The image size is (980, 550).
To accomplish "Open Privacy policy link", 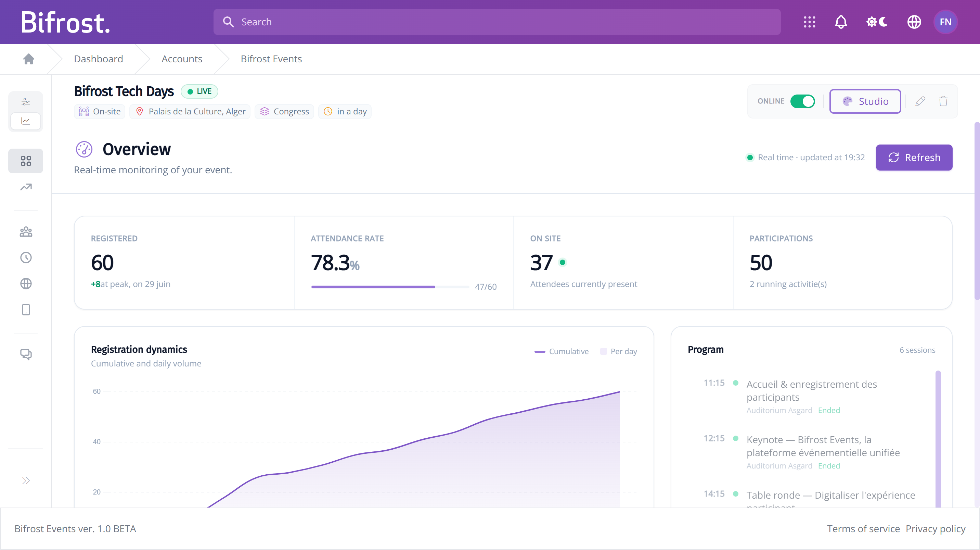I will tap(936, 529).
